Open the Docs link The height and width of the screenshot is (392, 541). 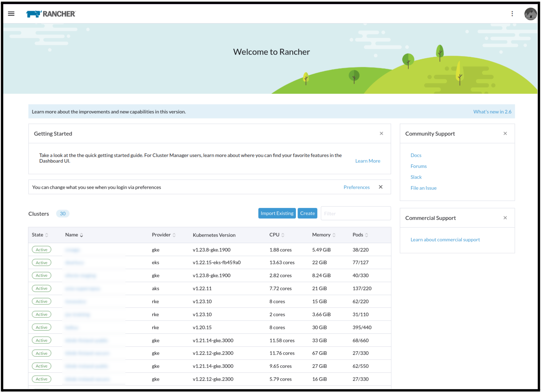(x=416, y=155)
